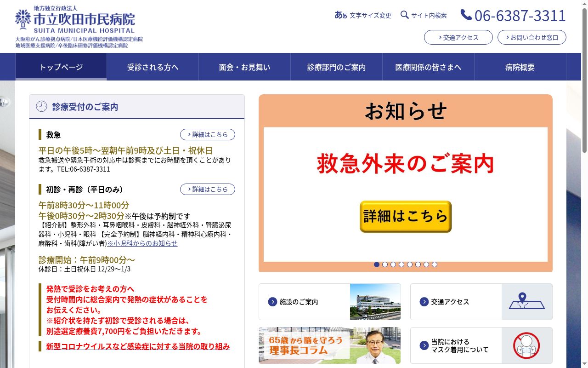Click the 救急外来のご案内 red heading
The width and height of the screenshot is (588, 368).
(406, 163)
